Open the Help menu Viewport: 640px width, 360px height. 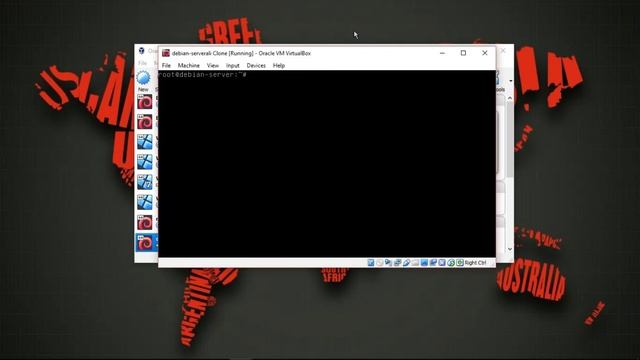279,65
